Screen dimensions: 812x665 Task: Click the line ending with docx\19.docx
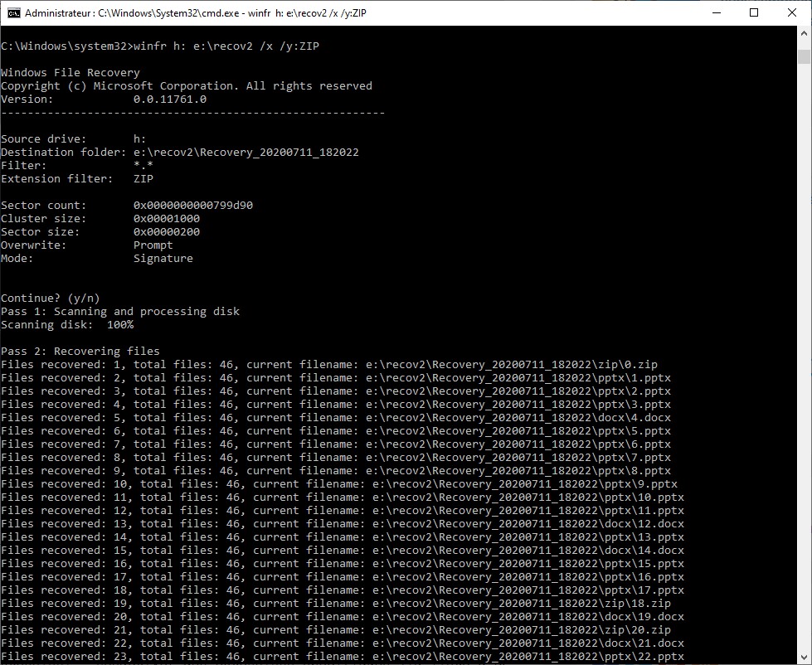point(343,617)
